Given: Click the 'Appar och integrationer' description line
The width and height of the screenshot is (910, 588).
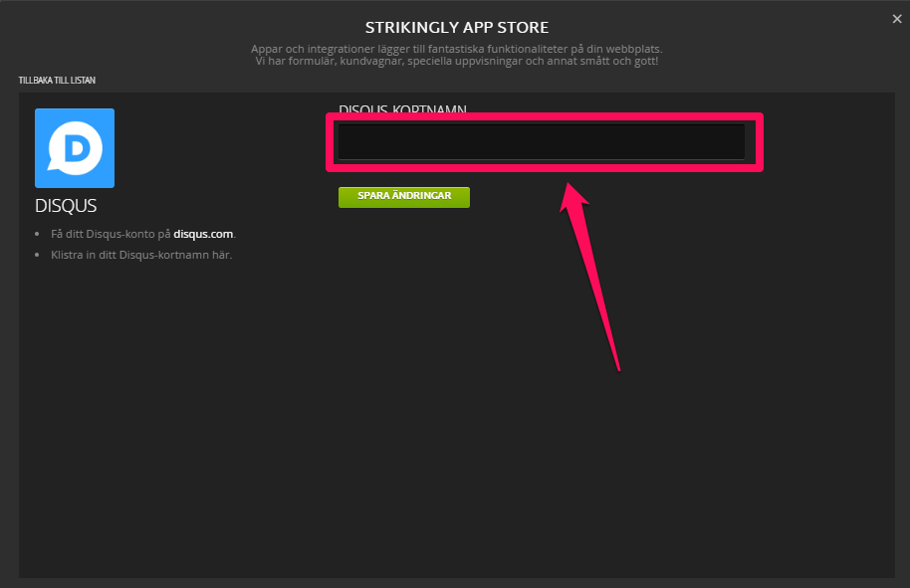Looking at the screenshot, I should click(x=457, y=49).
